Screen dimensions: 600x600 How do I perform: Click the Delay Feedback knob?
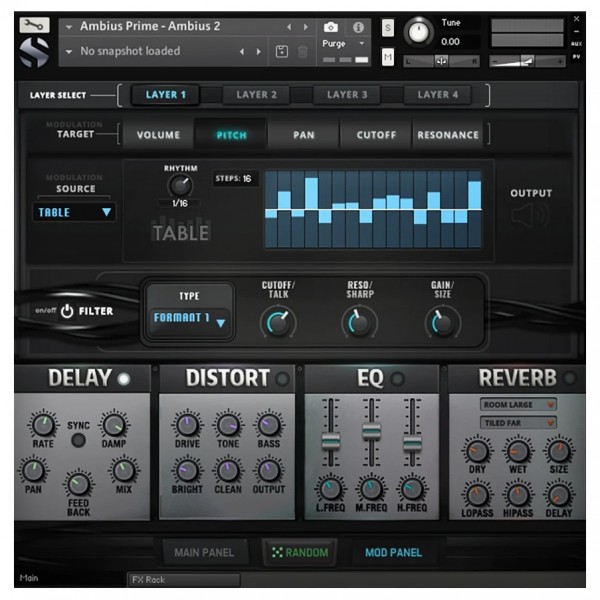(78, 484)
